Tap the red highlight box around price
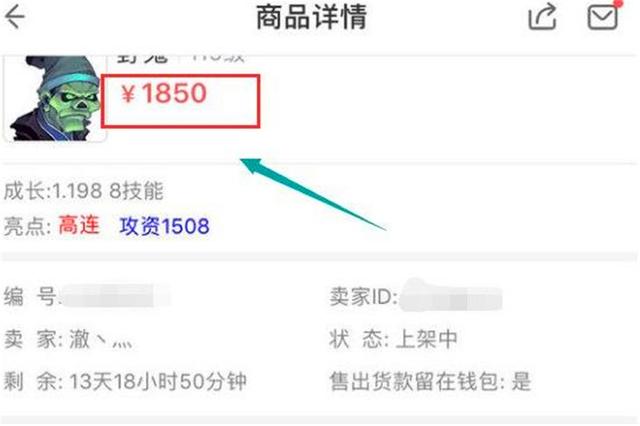 click(180, 100)
